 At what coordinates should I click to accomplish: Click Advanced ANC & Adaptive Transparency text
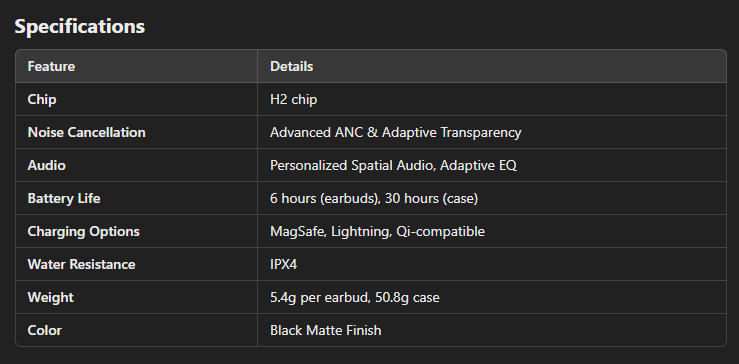(x=395, y=132)
